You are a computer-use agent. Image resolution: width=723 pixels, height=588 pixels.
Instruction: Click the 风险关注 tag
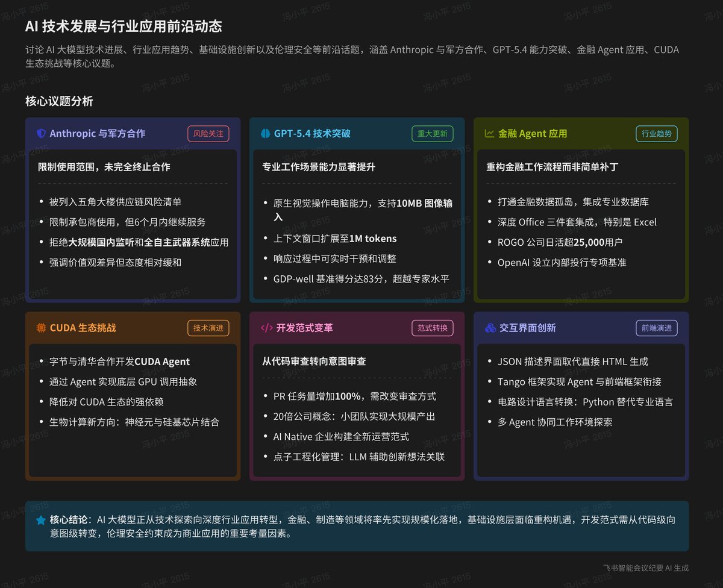pos(208,134)
